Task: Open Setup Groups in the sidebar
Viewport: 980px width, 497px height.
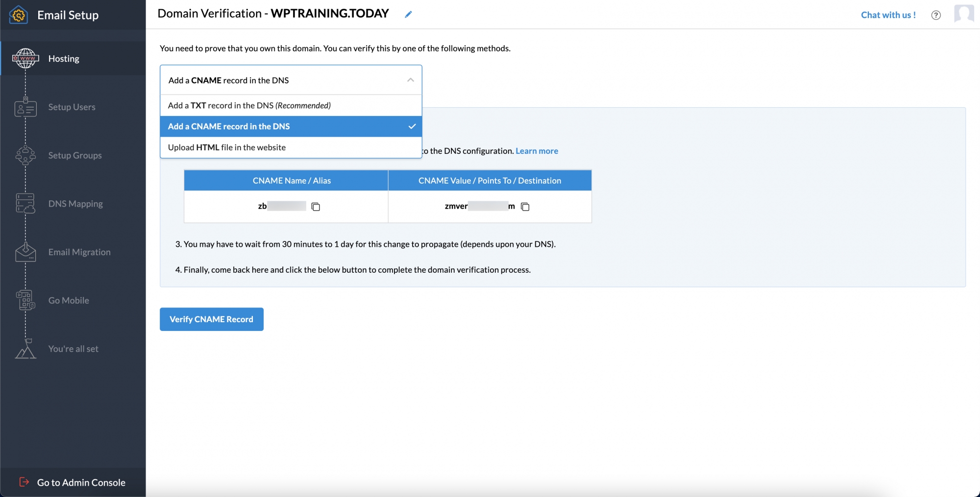Action: click(74, 155)
